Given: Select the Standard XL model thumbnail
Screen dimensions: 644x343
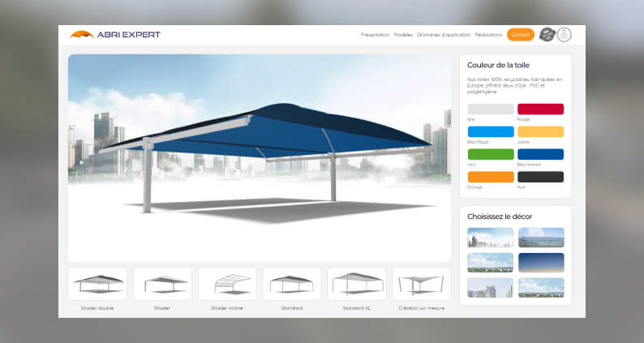Looking at the screenshot, I should coord(357,284).
